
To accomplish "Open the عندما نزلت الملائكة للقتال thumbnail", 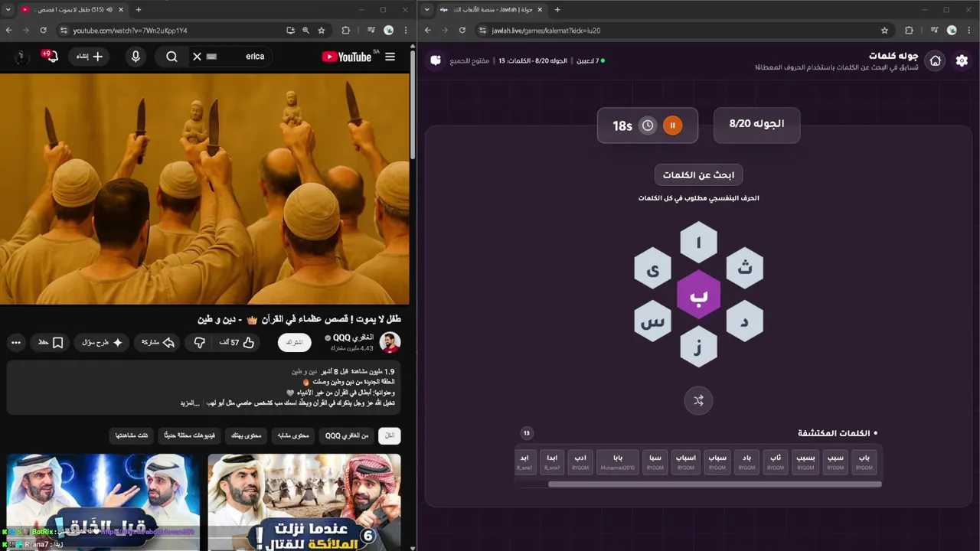I will 304,501.
